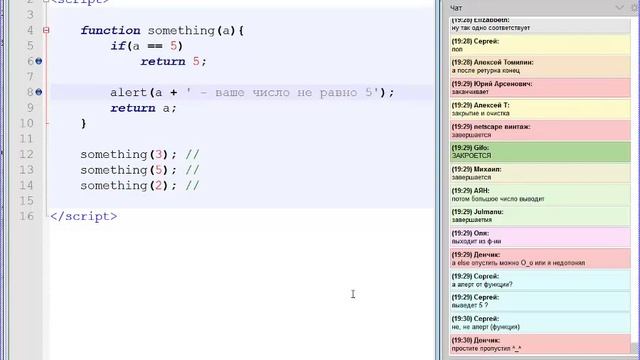The width and height of the screenshot is (640, 360).
Task: Select Сергей's (19:28) message 'поп'
Action: point(540,45)
